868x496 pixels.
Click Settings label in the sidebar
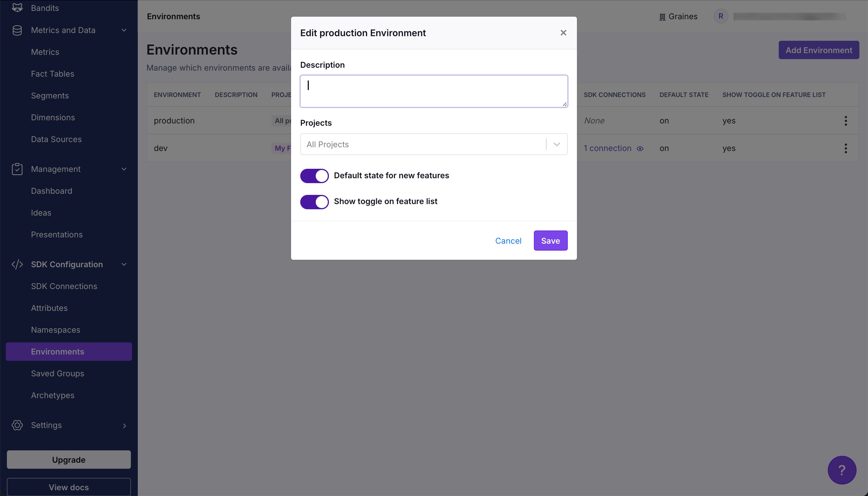(46, 425)
